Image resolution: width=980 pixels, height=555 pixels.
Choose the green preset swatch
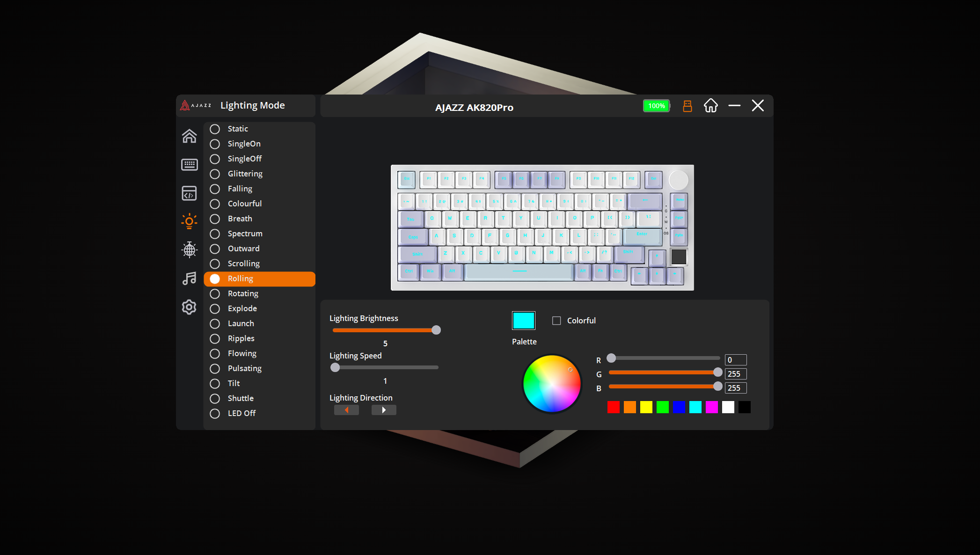[x=663, y=407]
